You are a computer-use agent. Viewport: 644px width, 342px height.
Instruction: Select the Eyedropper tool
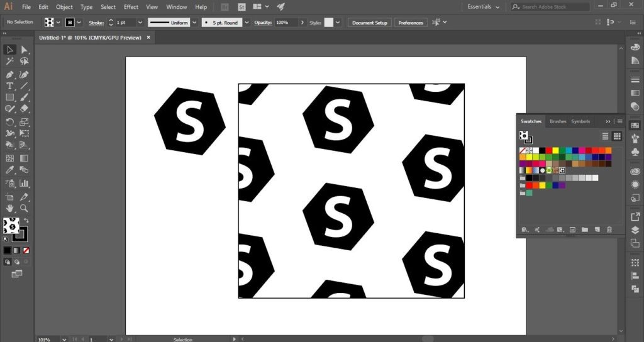[9, 170]
